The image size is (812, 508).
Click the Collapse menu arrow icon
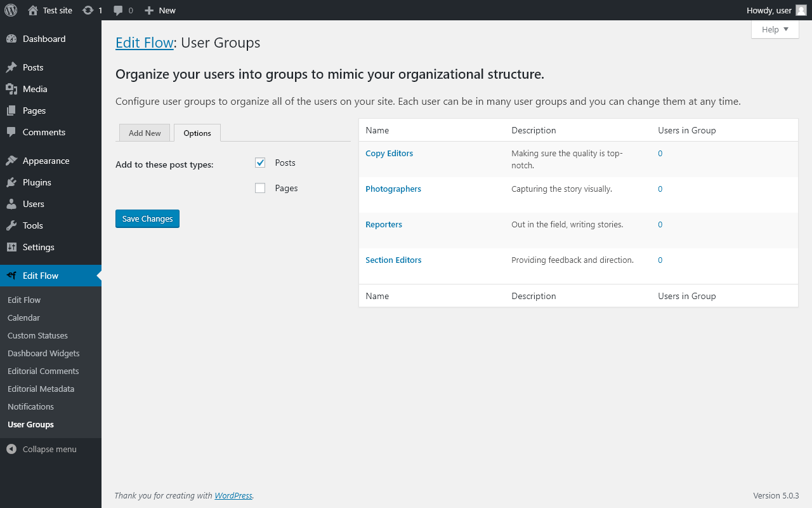click(11, 449)
